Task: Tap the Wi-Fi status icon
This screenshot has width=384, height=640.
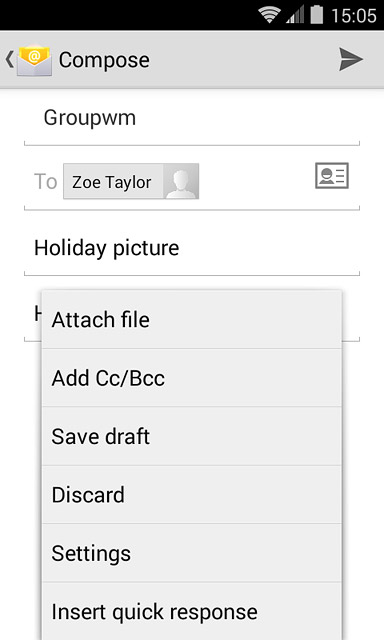Action: [x=269, y=15]
